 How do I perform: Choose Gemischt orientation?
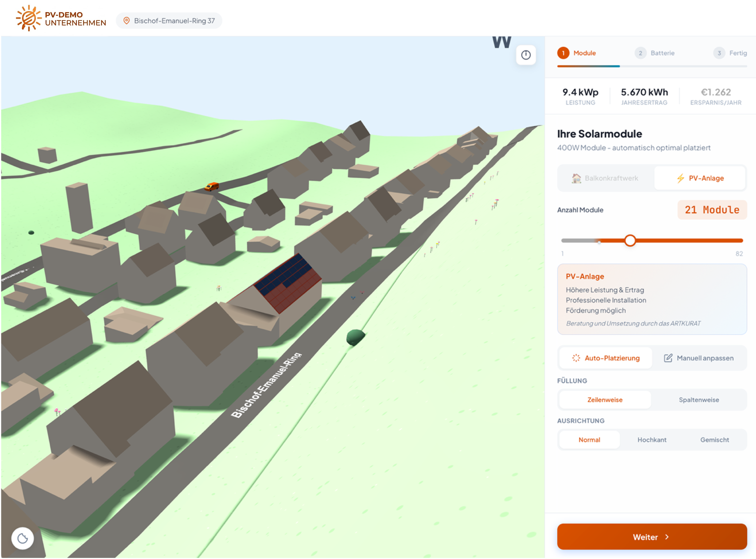point(714,439)
